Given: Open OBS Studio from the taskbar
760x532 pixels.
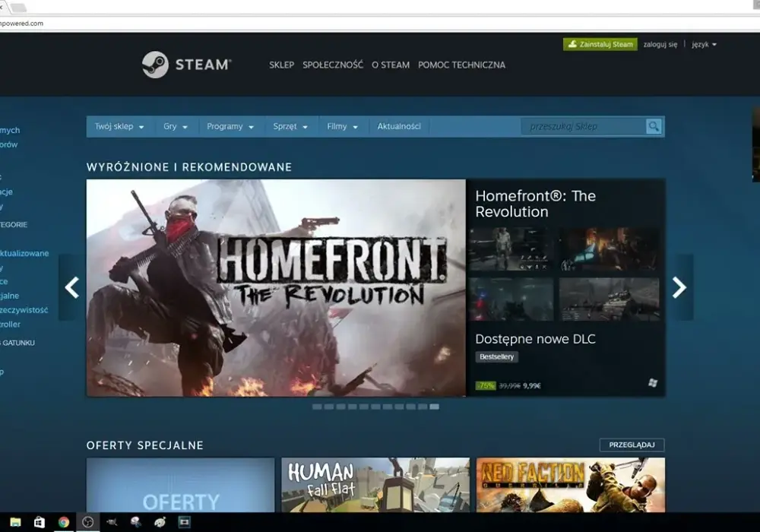Looking at the screenshot, I should (87, 522).
